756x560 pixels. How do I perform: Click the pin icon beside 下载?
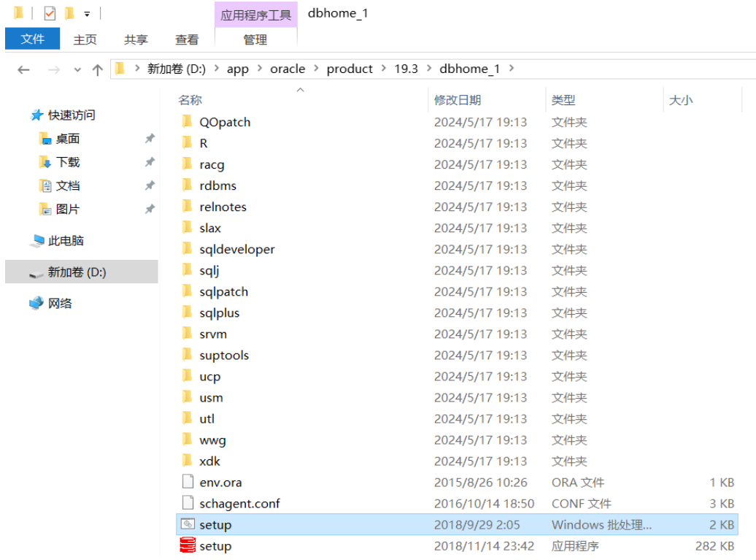[150, 161]
